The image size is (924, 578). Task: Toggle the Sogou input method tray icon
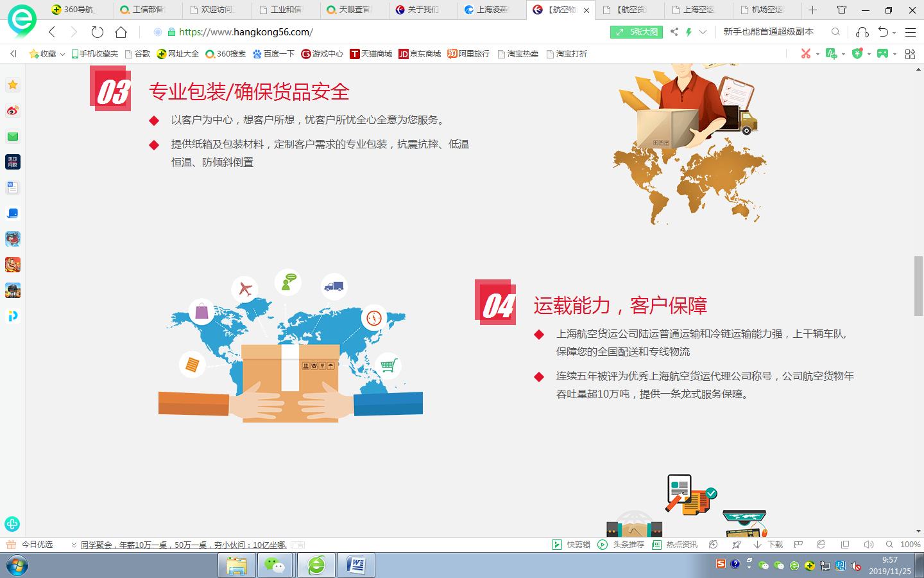click(721, 564)
